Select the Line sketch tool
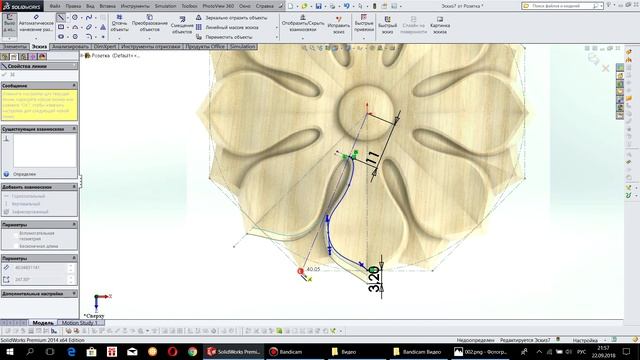The image size is (640, 360). coord(61,18)
